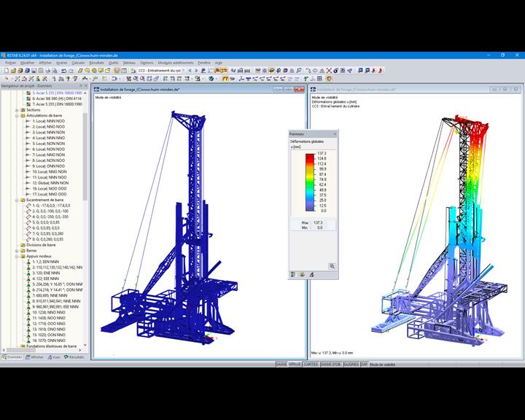Open the Résultats menu

96,63
